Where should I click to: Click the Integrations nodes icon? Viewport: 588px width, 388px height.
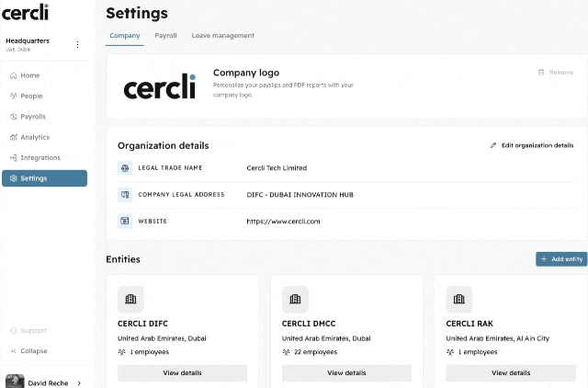click(x=14, y=157)
